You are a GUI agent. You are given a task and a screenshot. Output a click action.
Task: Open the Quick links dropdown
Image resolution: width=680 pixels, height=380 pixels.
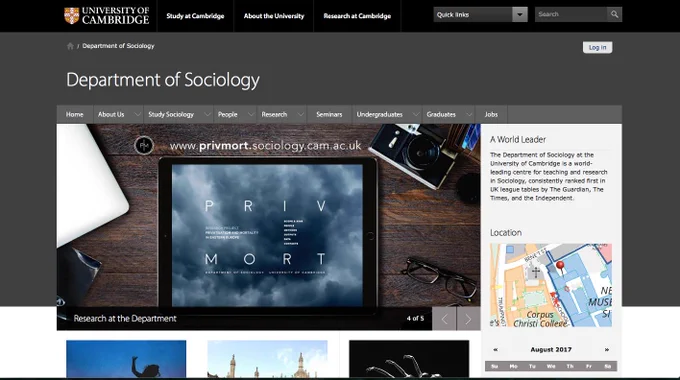point(481,14)
